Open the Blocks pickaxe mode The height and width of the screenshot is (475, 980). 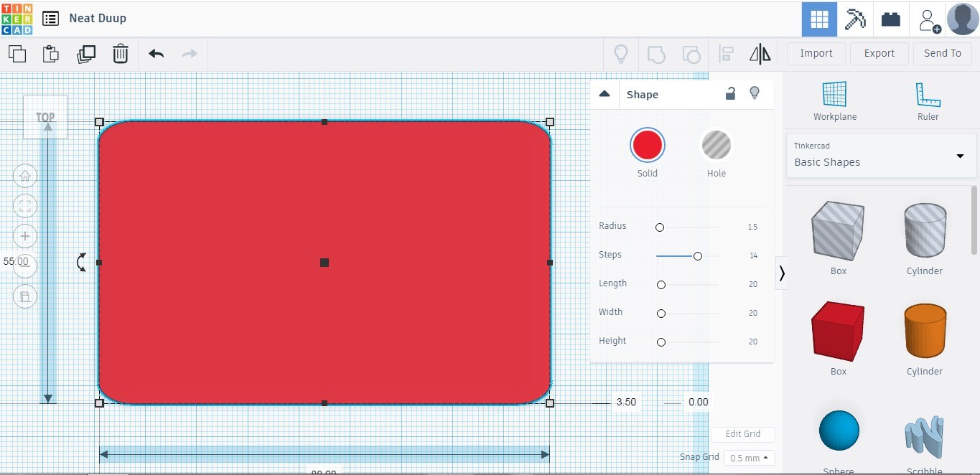[855, 19]
